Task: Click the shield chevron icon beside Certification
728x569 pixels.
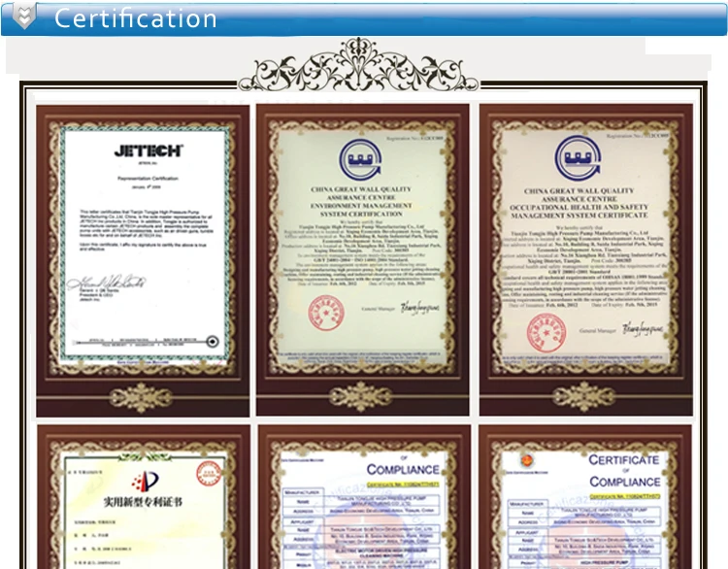Action: pos(23,16)
